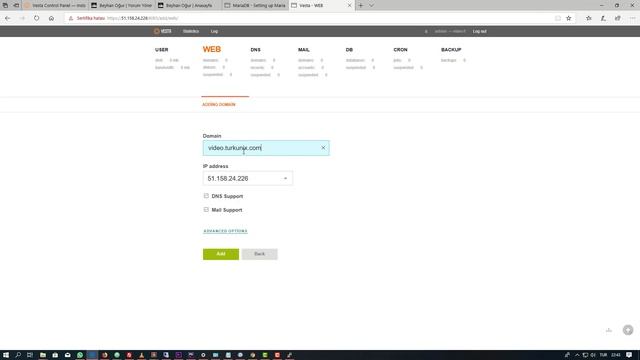Switch to Beyhan Oğur Yorum browser tab
Image resolution: width=640 pixels, height=360 pixels.
[x=122, y=6]
